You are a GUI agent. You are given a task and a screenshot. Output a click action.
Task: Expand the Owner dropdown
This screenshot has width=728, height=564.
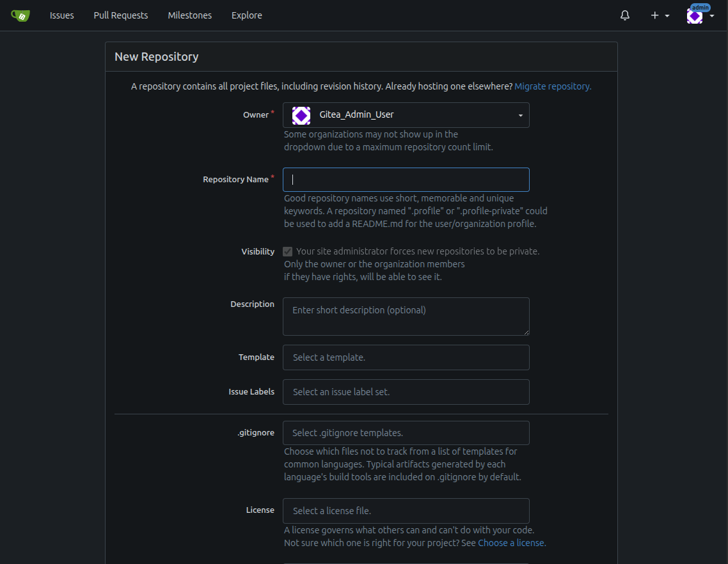click(406, 115)
